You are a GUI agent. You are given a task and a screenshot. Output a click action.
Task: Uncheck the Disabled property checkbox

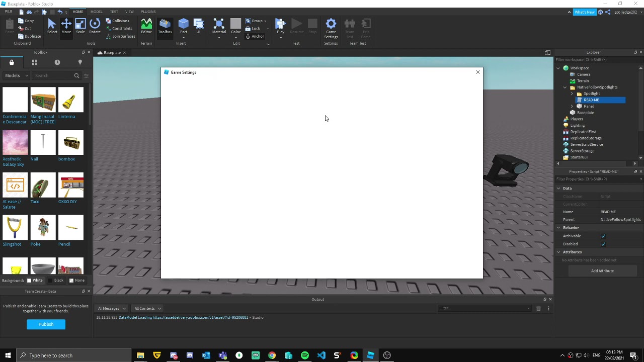(x=603, y=244)
